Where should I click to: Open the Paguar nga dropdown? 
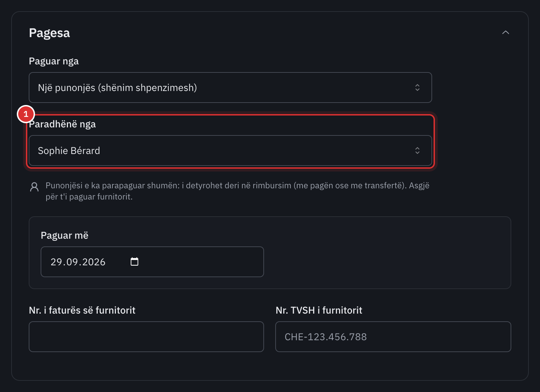click(230, 87)
